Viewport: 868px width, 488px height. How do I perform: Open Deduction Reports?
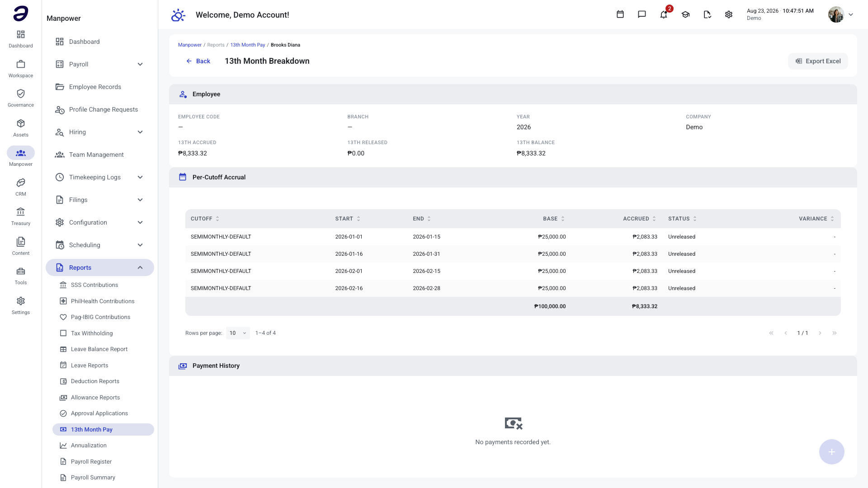pyautogui.click(x=103, y=381)
